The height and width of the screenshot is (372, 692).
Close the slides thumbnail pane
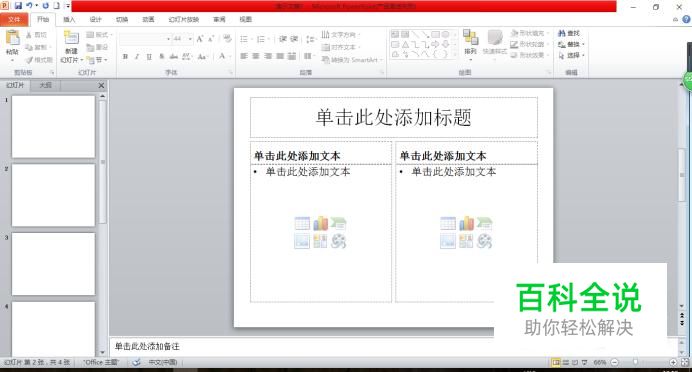click(x=101, y=85)
